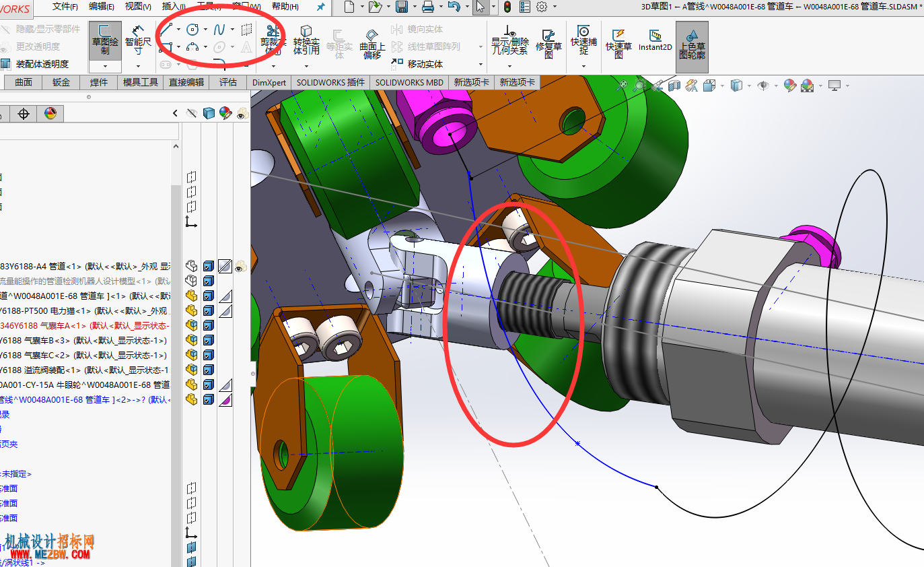Select the Spline sketch tool

click(219, 30)
